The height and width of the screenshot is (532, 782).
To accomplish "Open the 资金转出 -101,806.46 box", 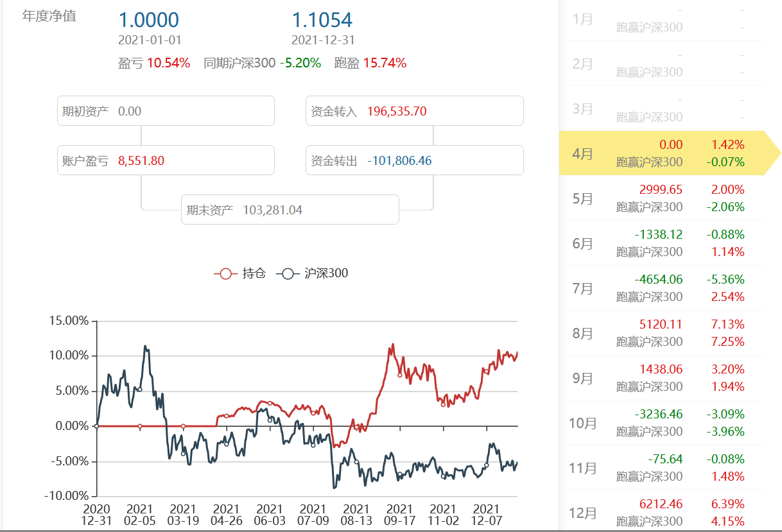I will pyautogui.click(x=414, y=160).
